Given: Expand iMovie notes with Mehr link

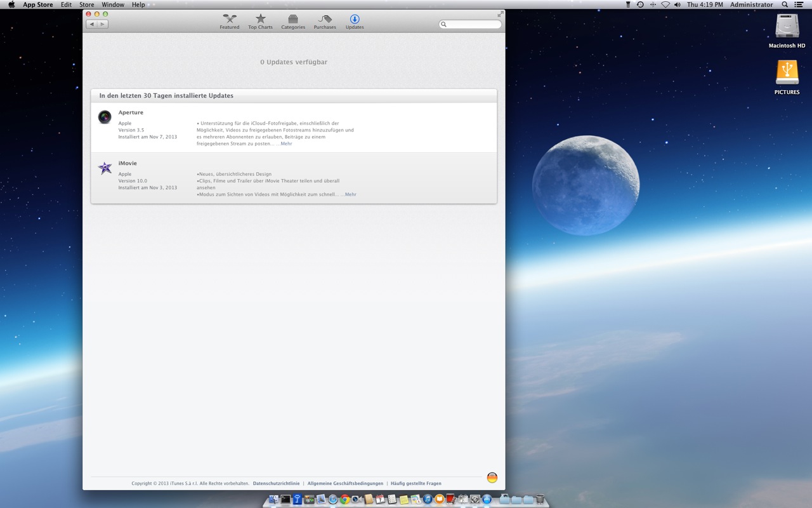Looking at the screenshot, I should (350, 194).
